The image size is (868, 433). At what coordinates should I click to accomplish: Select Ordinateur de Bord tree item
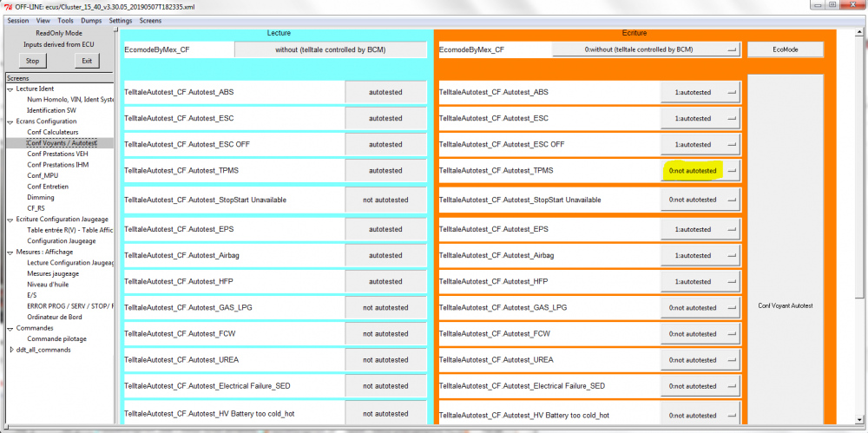54,317
